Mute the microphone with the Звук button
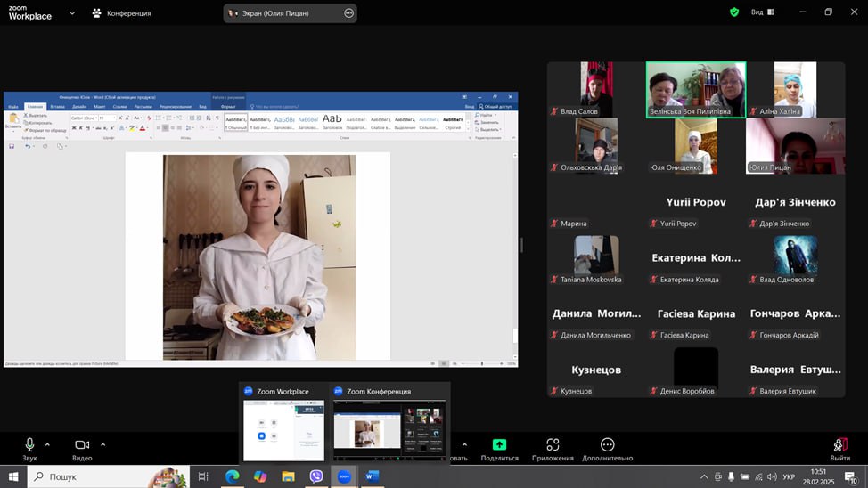This screenshot has height=488, width=868. point(29,448)
